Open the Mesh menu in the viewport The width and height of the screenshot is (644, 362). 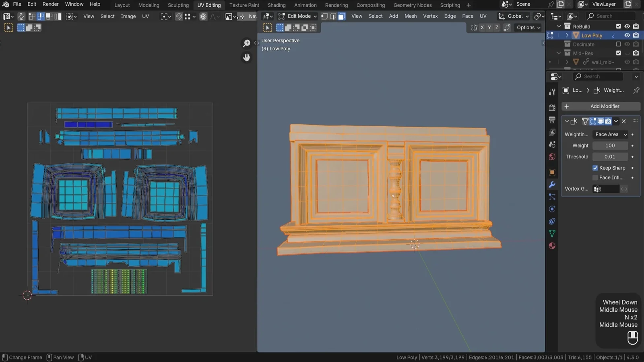tap(411, 16)
